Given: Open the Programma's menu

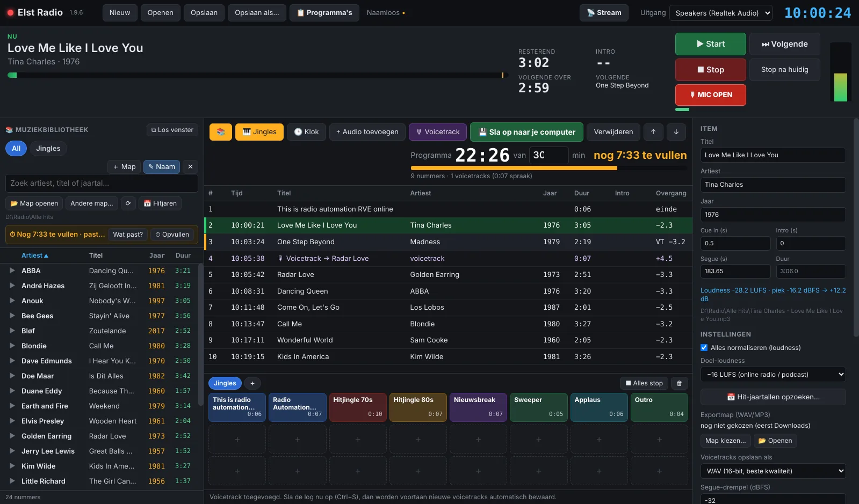Looking at the screenshot, I should click(x=324, y=13).
